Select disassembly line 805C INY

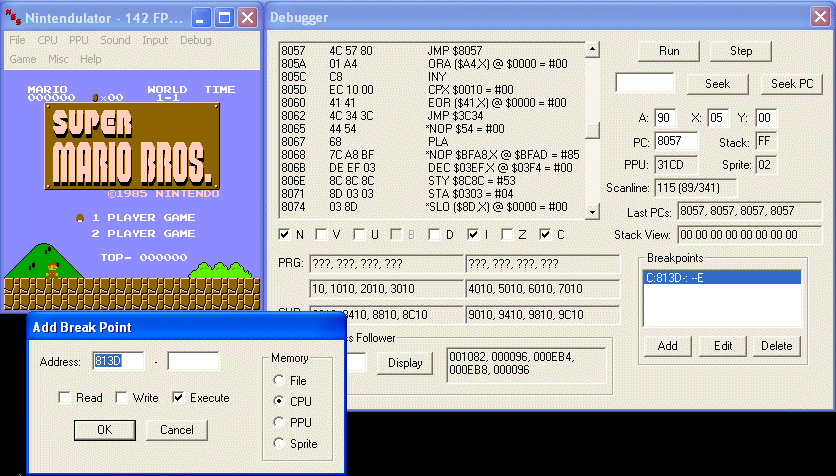tap(432, 77)
